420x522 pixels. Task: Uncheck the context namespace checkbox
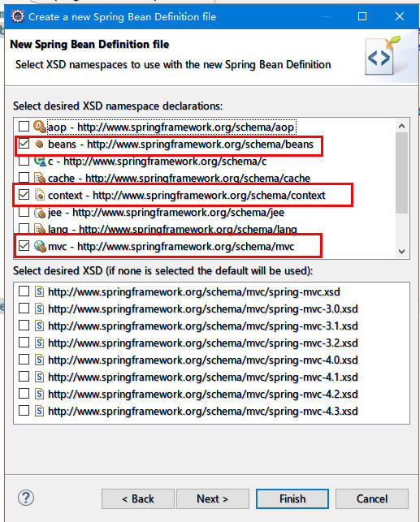pos(24,195)
